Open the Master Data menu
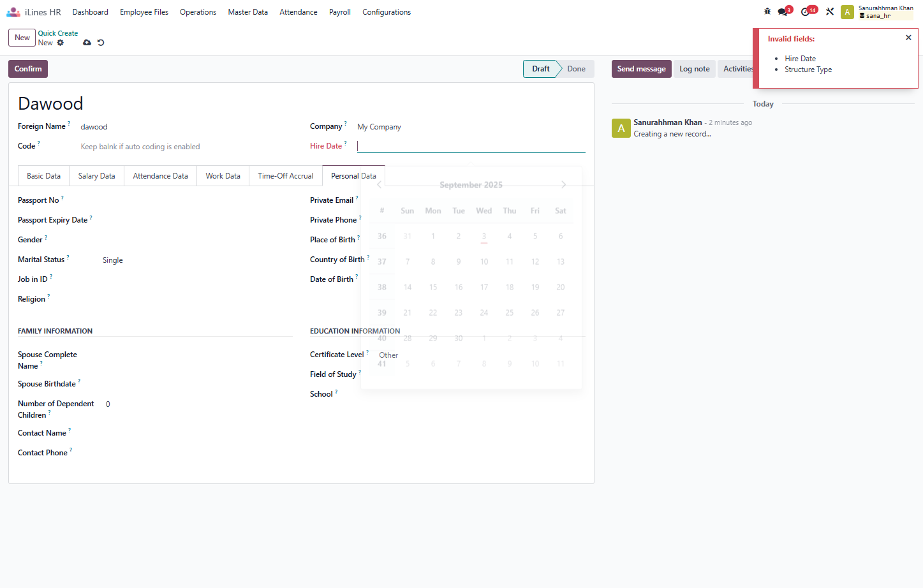Screen dimensions: 923x588 tap(248, 12)
